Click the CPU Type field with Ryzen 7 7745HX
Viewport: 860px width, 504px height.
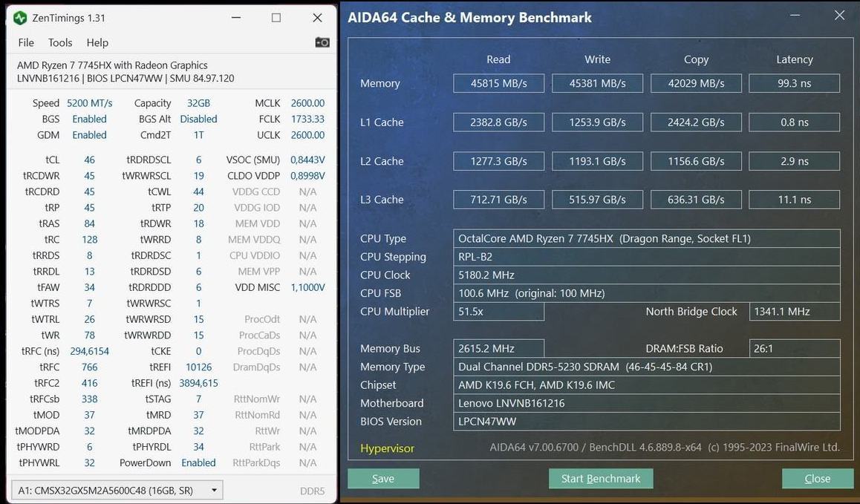[647, 238]
